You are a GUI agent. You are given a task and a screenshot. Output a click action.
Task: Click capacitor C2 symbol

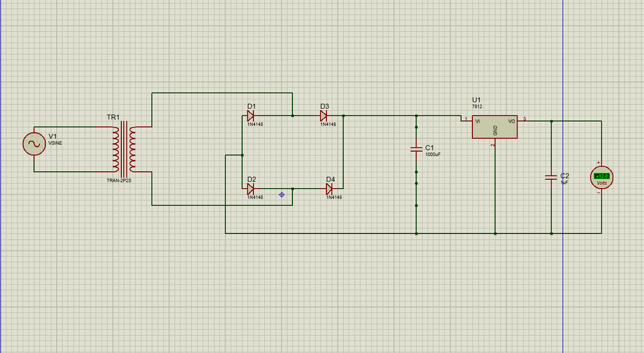click(x=551, y=177)
